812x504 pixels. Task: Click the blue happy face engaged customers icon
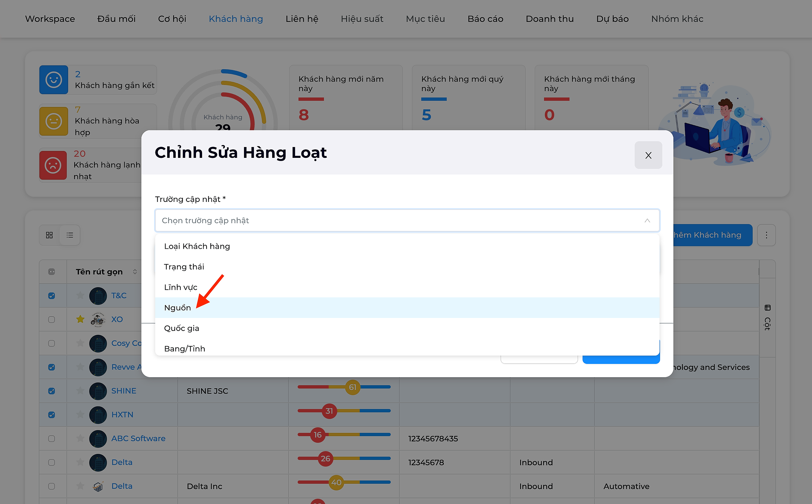pos(54,80)
